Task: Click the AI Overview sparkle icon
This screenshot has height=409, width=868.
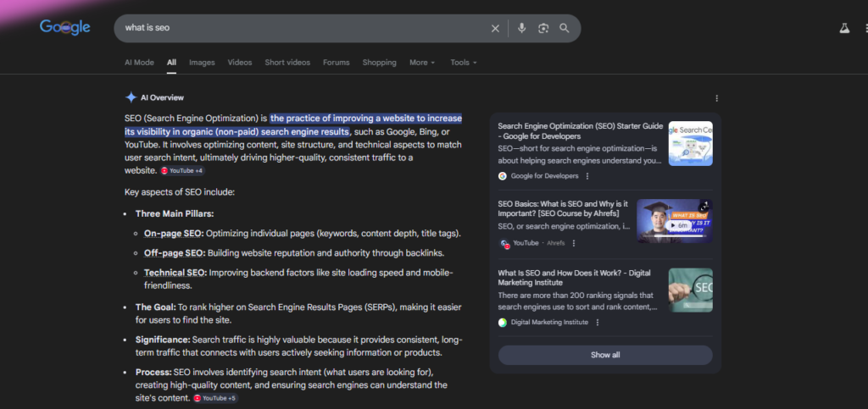Action: tap(131, 98)
